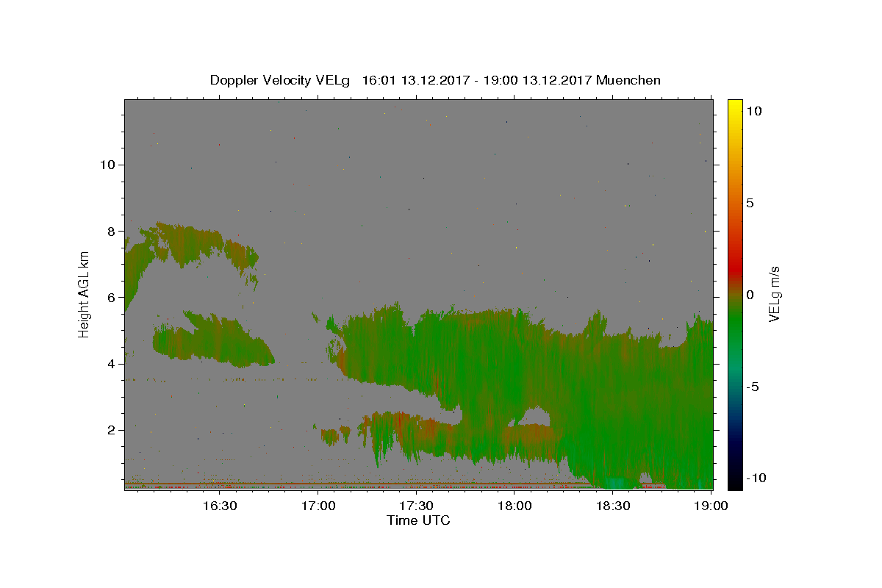Click the 17:00 time axis label
Screen dimensions: 882x588
point(318,506)
